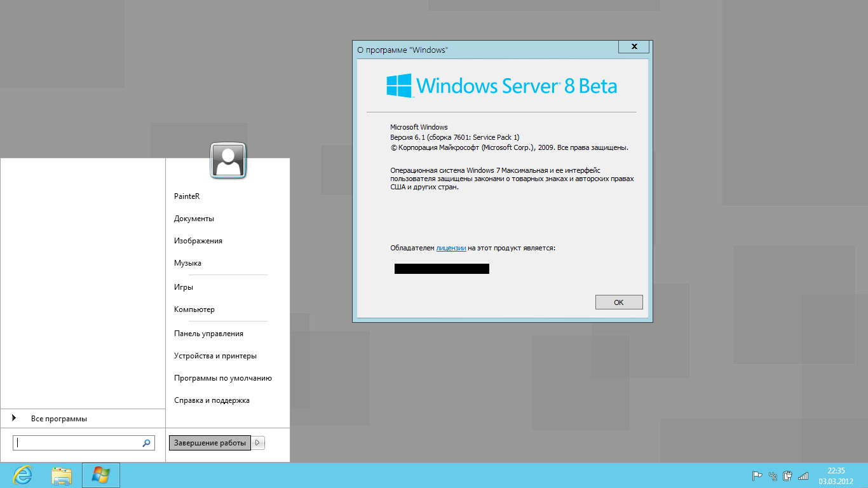Viewport: 868px width, 488px height.
Task: Open Панель управления
Action: coord(208,334)
